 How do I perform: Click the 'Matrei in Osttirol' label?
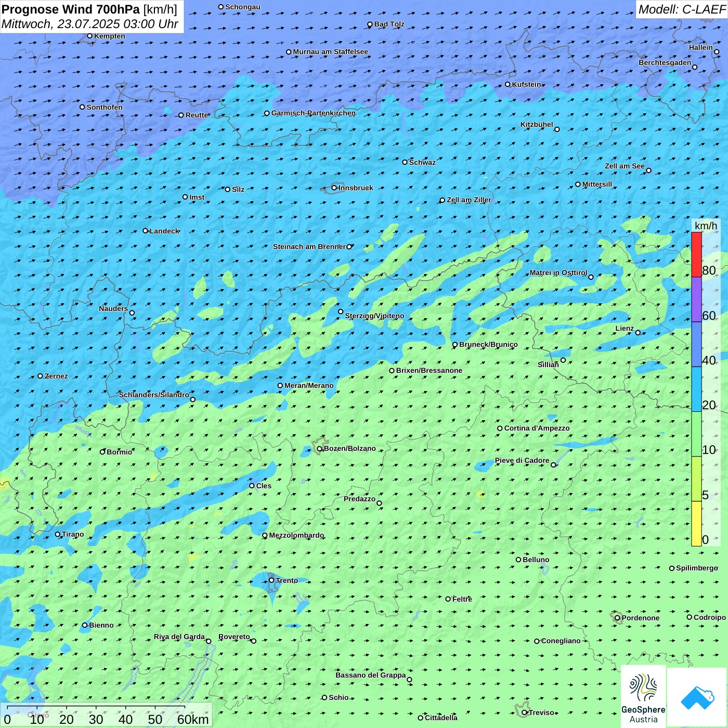pyautogui.click(x=558, y=272)
